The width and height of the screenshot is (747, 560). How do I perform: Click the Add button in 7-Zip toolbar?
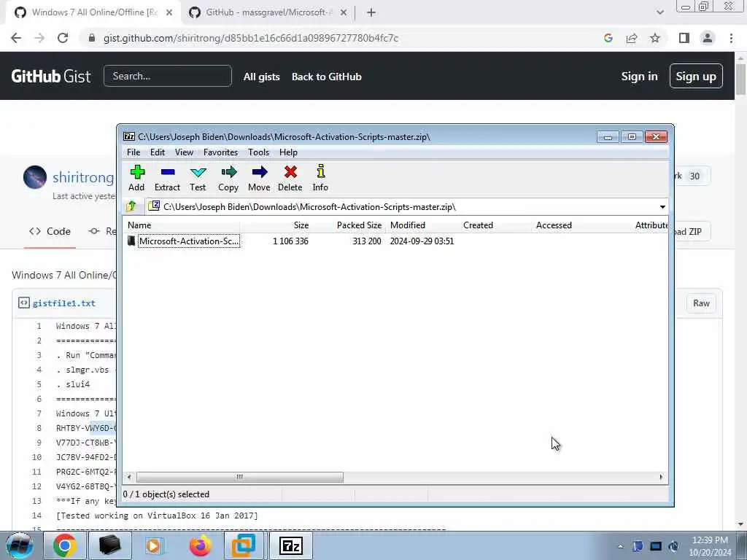coord(136,178)
